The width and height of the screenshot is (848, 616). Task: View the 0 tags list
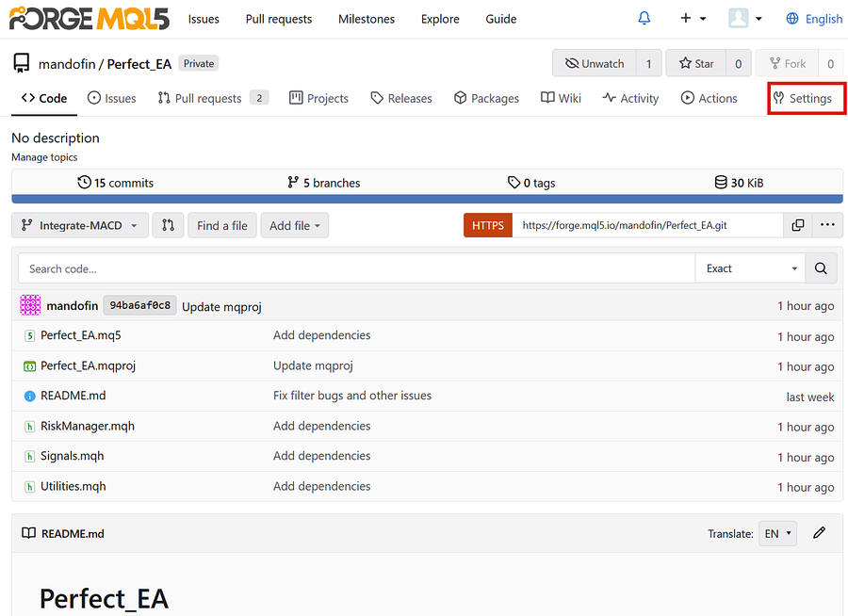coord(531,183)
